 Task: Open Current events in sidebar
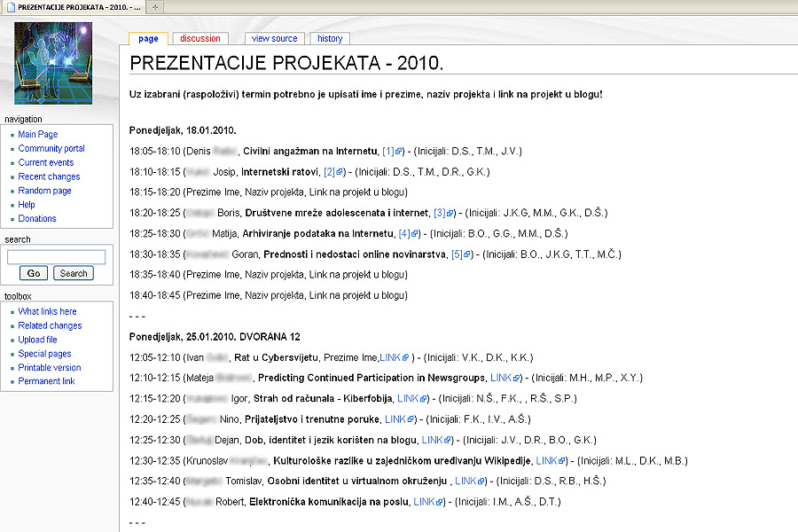tap(46, 162)
